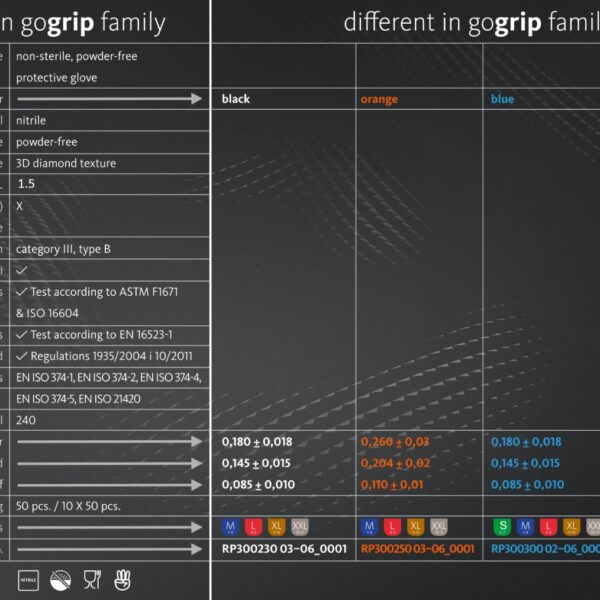The width and height of the screenshot is (600, 600).
Task: Select green size S badge in blue column
Action: tap(502, 527)
